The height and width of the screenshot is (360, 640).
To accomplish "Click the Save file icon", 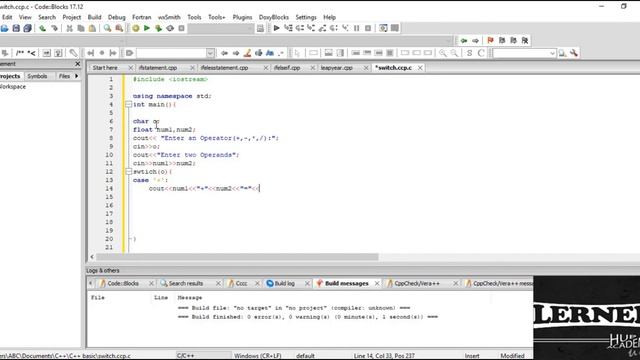I will (x=16, y=28).
